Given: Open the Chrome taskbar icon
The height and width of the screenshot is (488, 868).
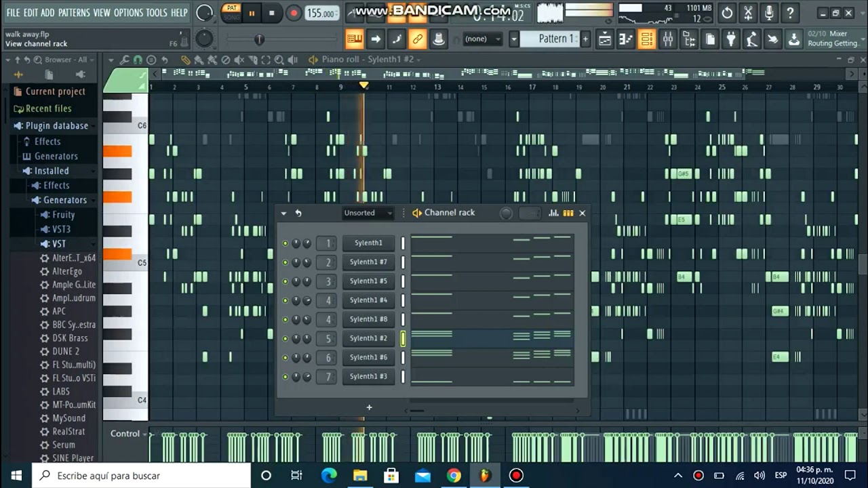Looking at the screenshot, I should click(x=454, y=475).
